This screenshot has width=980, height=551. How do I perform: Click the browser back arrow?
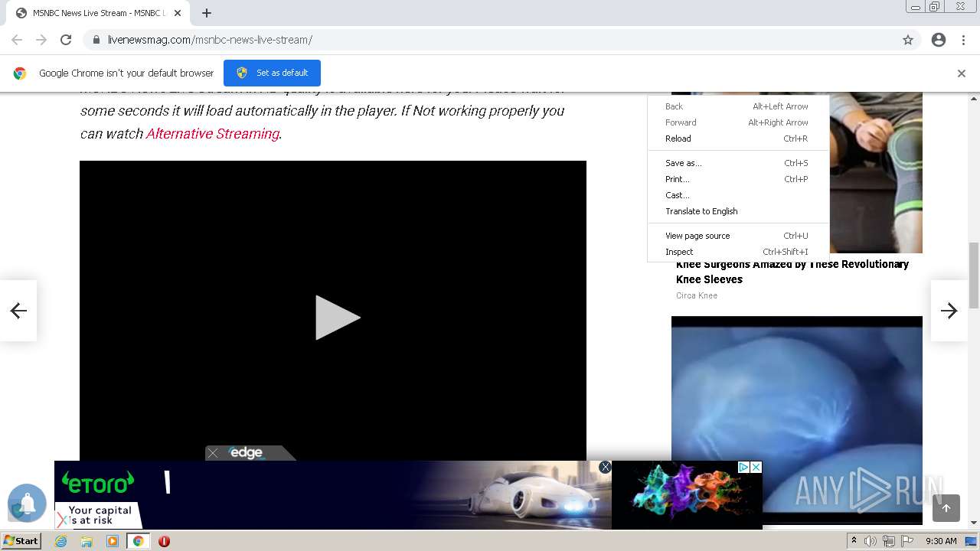pos(17,40)
